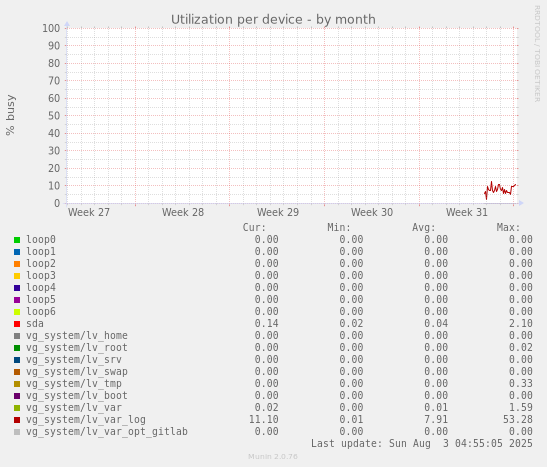Click the vg_system/lv_boot label

click(77, 396)
